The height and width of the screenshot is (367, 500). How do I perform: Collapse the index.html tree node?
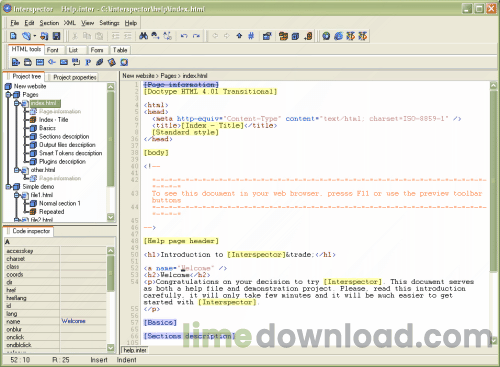click(x=16, y=103)
